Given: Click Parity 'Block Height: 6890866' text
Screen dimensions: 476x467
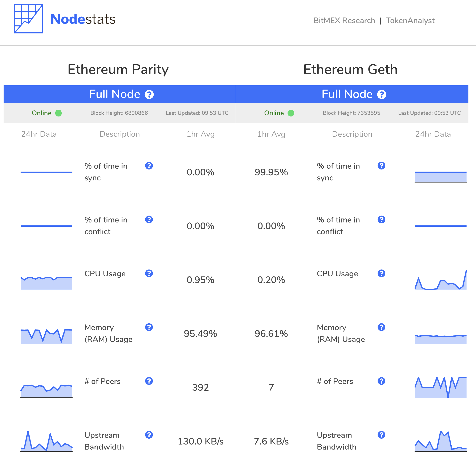Looking at the screenshot, I should [119, 113].
